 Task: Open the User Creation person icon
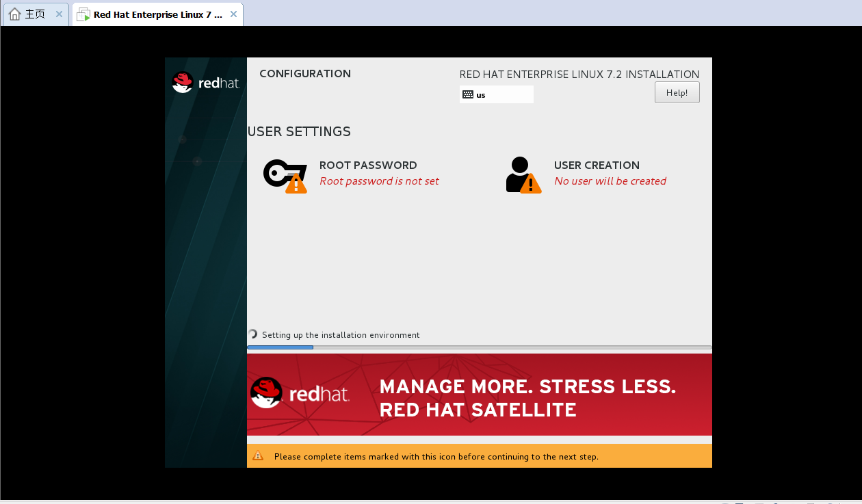[523, 175]
